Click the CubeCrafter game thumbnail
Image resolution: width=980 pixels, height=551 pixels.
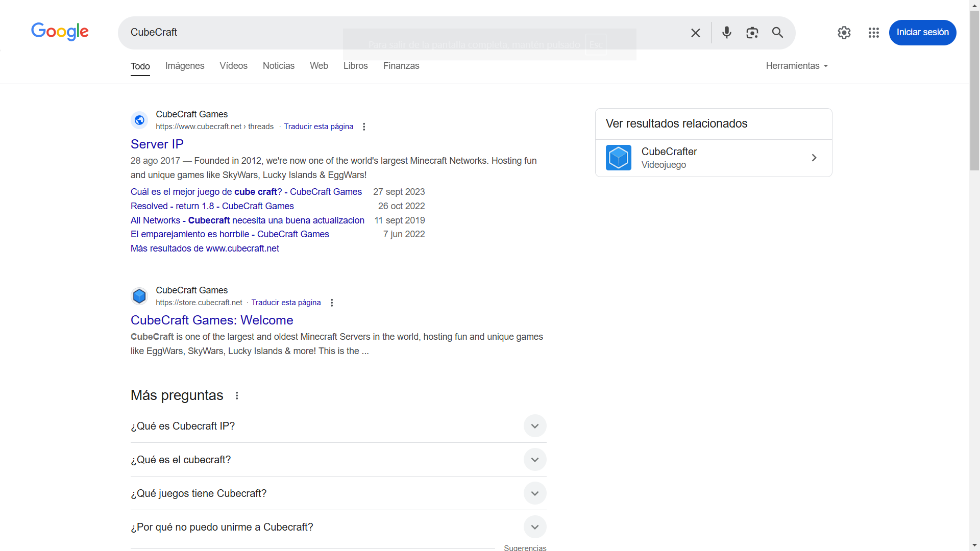pyautogui.click(x=619, y=158)
